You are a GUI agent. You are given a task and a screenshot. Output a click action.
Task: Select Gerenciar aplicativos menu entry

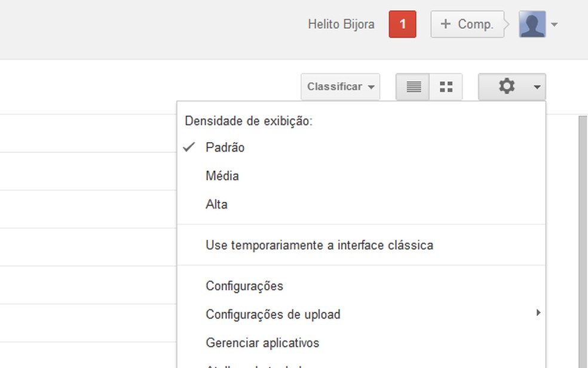(x=262, y=344)
